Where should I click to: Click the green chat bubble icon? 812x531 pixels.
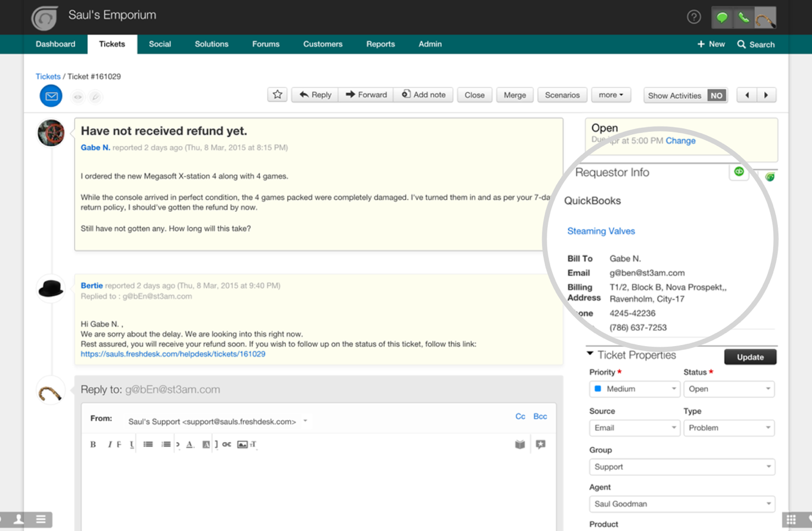(721, 18)
